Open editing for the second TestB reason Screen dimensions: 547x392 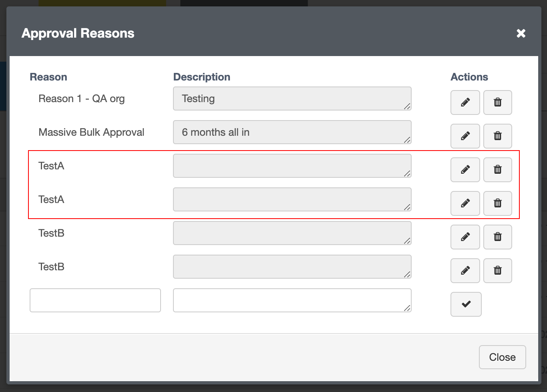click(465, 271)
